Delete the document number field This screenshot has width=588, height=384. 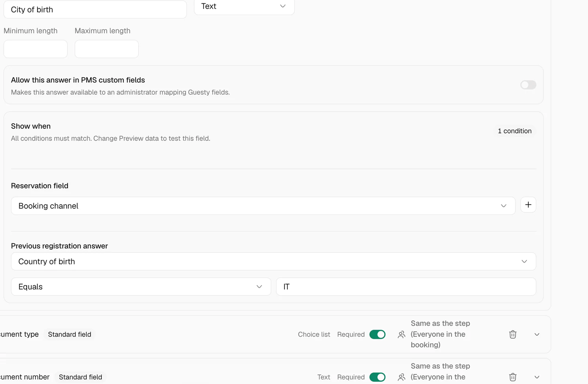coord(513,377)
